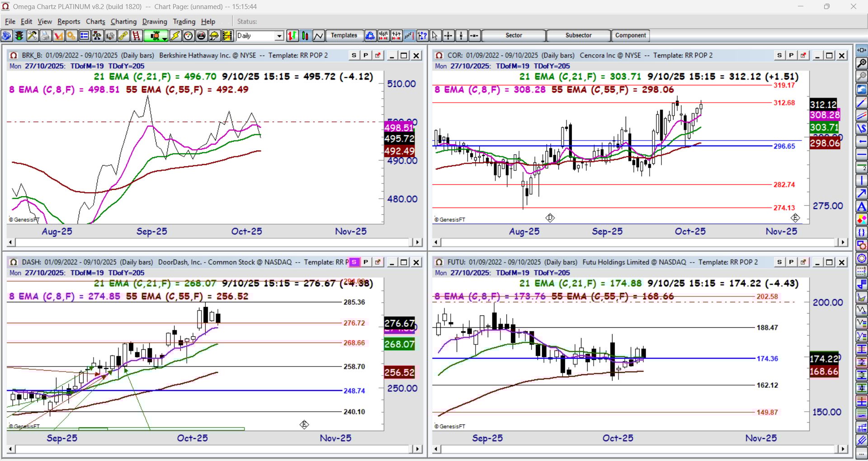Open the Charting menu

(123, 22)
